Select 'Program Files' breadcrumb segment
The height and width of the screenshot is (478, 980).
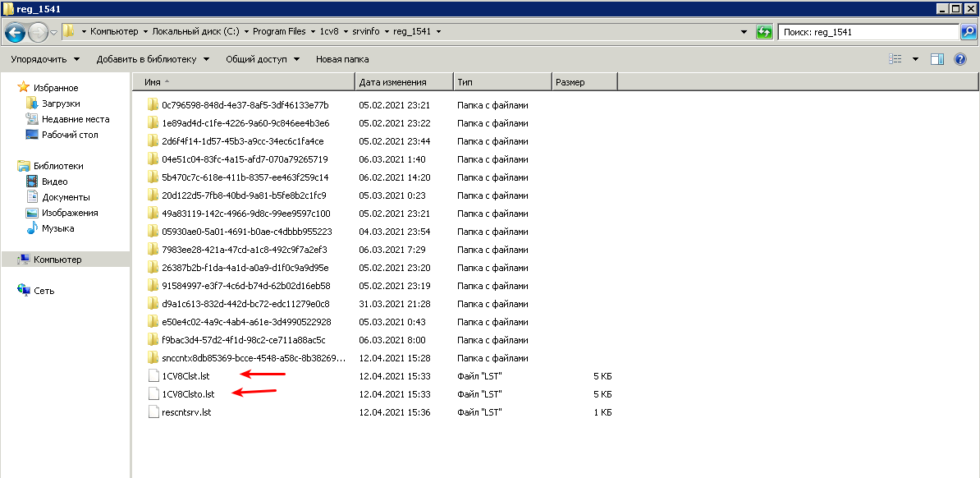pyautogui.click(x=279, y=31)
